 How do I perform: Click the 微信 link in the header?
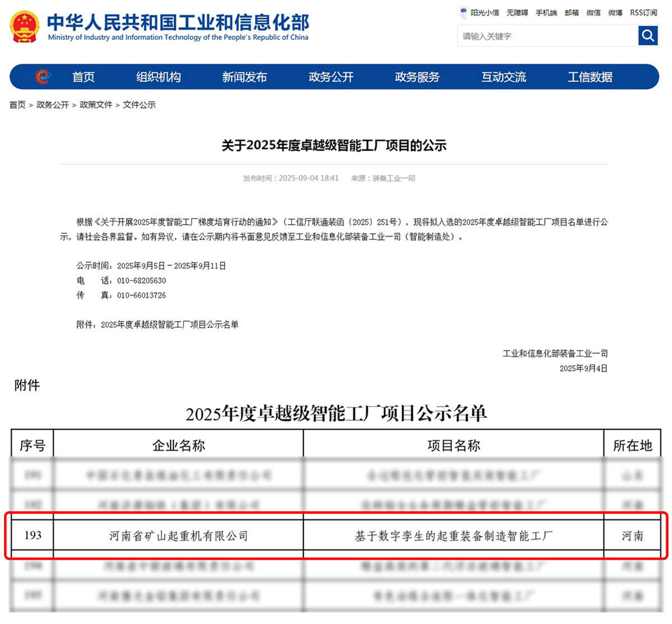[594, 13]
